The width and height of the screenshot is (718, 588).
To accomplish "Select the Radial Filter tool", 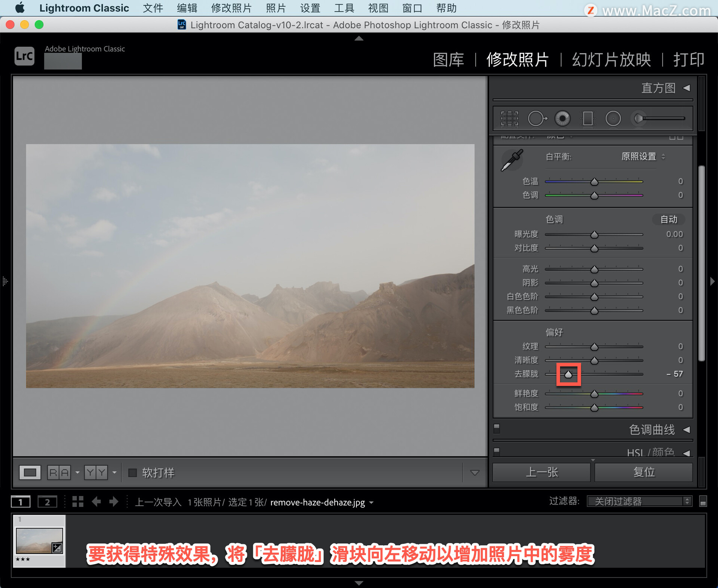I will (613, 118).
